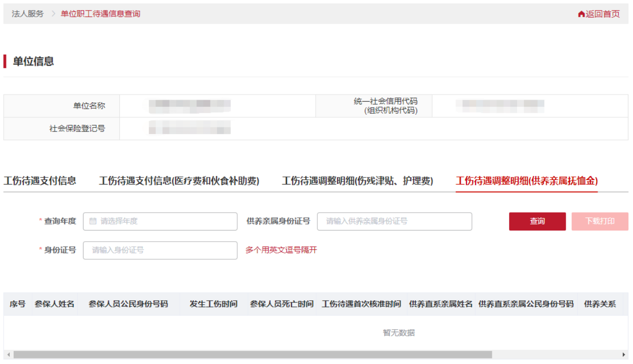Open the 查询年度 year picker
Screen dimensions: 633x364
[x=160, y=221]
